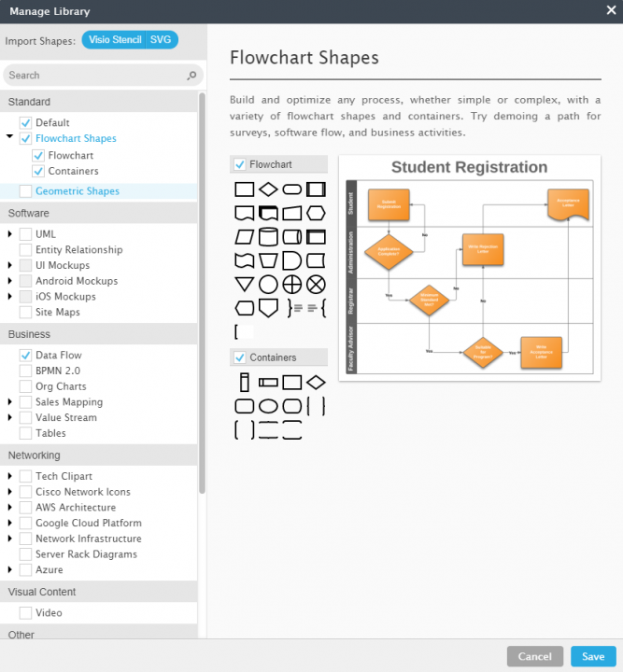
Task: Import shapes from SVG
Action: coord(162,40)
